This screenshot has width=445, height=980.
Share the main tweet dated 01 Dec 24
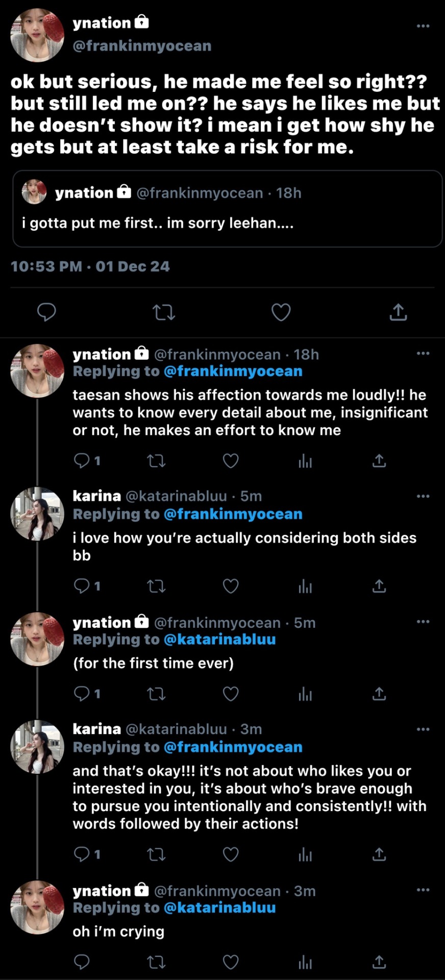tap(398, 312)
